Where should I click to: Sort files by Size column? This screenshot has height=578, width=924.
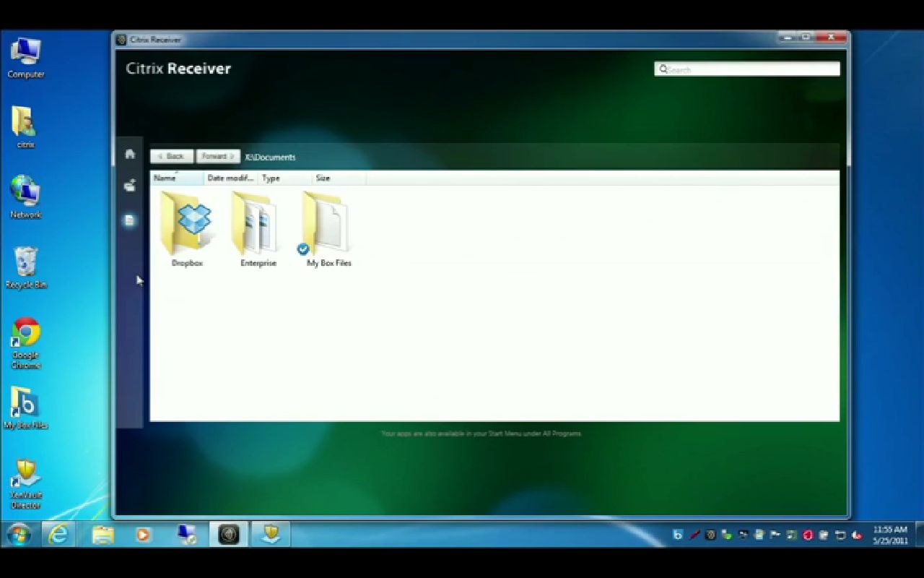point(339,178)
